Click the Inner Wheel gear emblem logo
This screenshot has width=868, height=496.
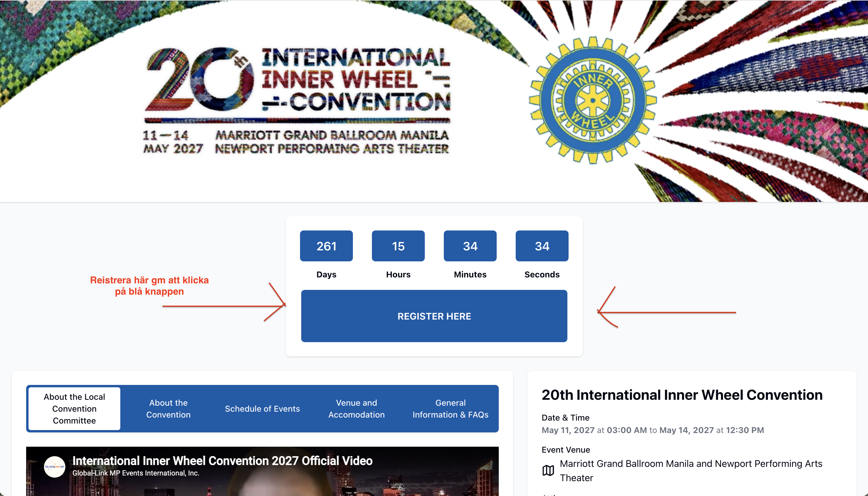point(593,100)
